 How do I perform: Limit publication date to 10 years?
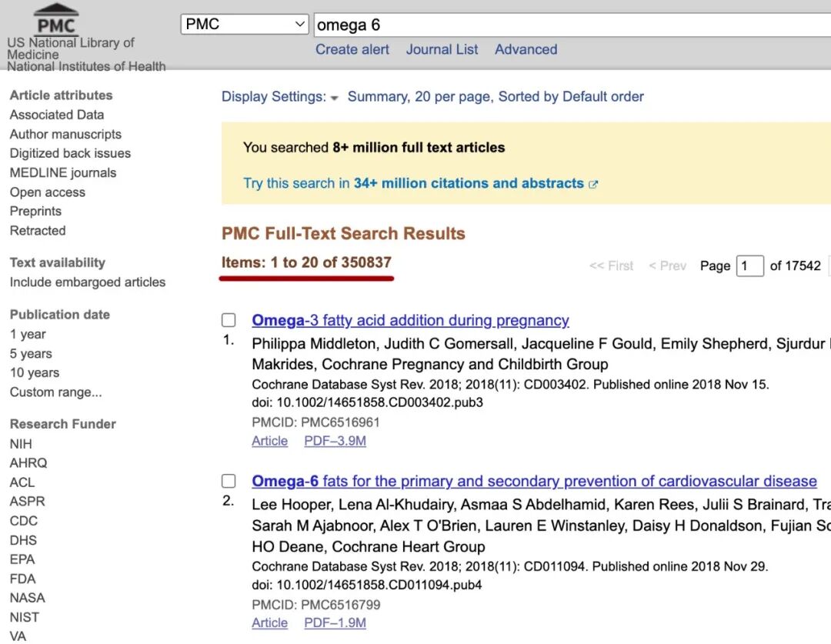(x=35, y=372)
